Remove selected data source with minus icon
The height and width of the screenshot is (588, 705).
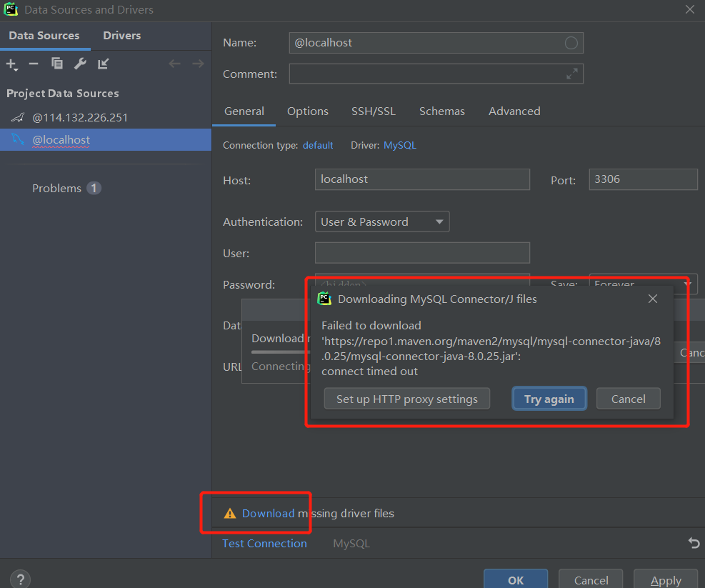tap(34, 64)
